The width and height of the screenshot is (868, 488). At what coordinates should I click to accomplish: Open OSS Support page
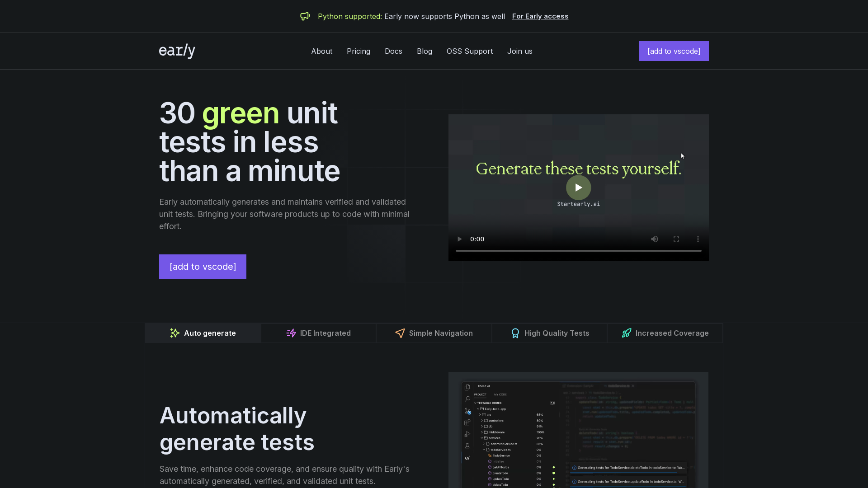pyautogui.click(x=470, y=51)
